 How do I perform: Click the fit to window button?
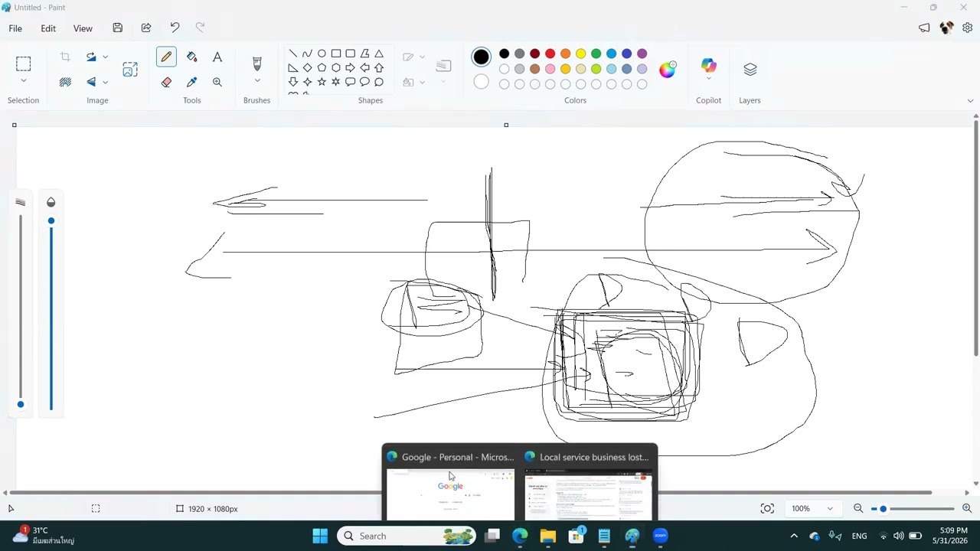[x=767, y=509]
